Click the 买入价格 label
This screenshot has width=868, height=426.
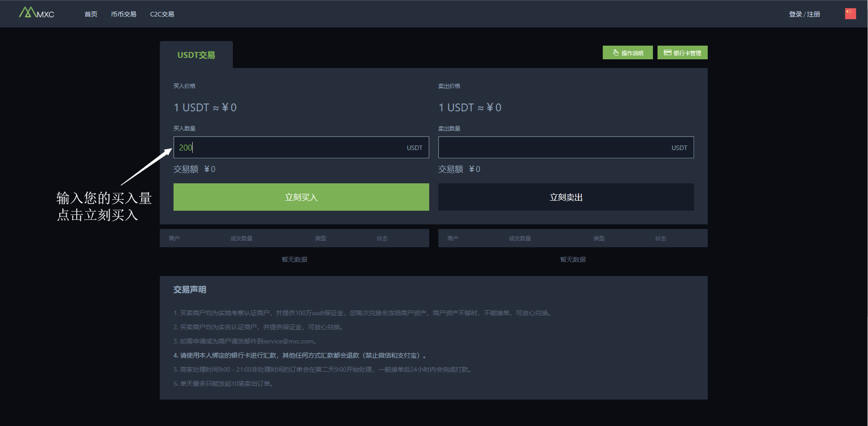tap(185, 86)
